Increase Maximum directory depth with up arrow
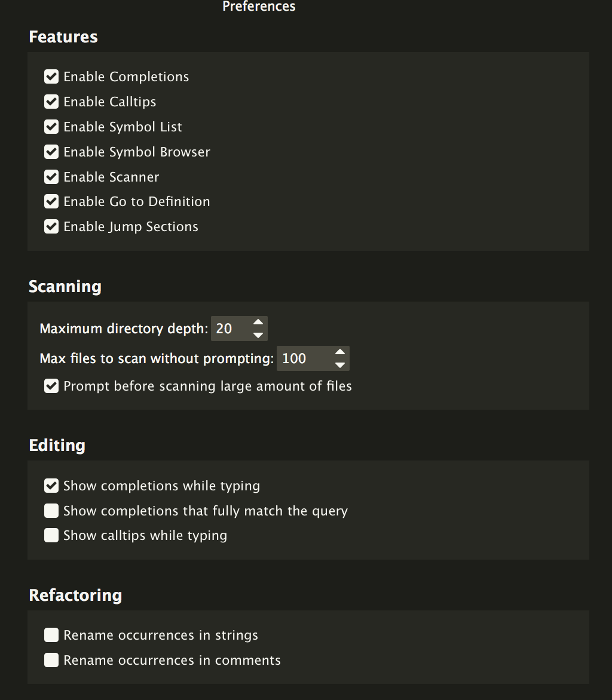 258,323
